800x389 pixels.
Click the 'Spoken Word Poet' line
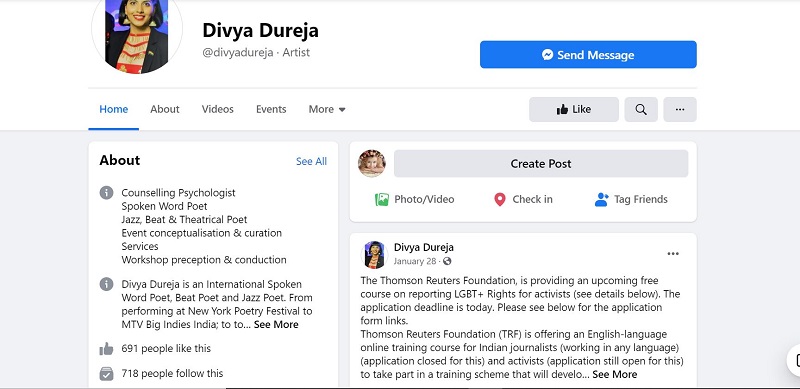pos(164,206)
